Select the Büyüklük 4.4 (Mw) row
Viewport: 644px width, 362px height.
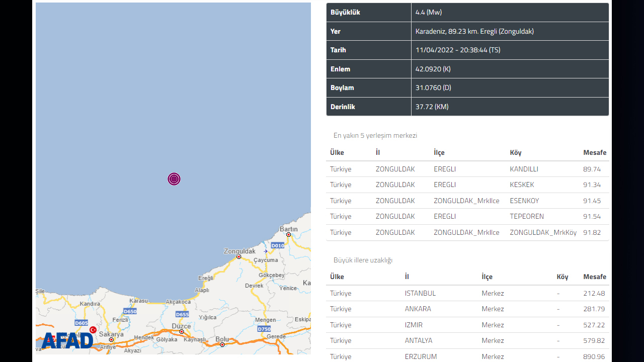467,13
